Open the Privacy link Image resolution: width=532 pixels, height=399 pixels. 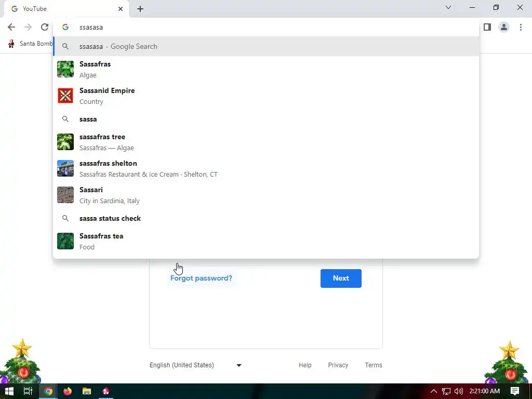click(x=338, y=365)
